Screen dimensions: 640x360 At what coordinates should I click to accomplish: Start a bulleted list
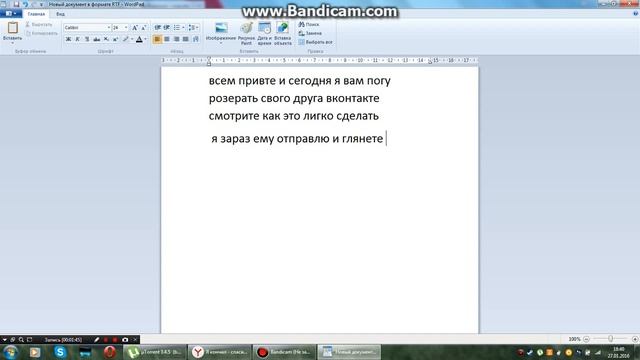pyautogui.click(x=177, y=27)
